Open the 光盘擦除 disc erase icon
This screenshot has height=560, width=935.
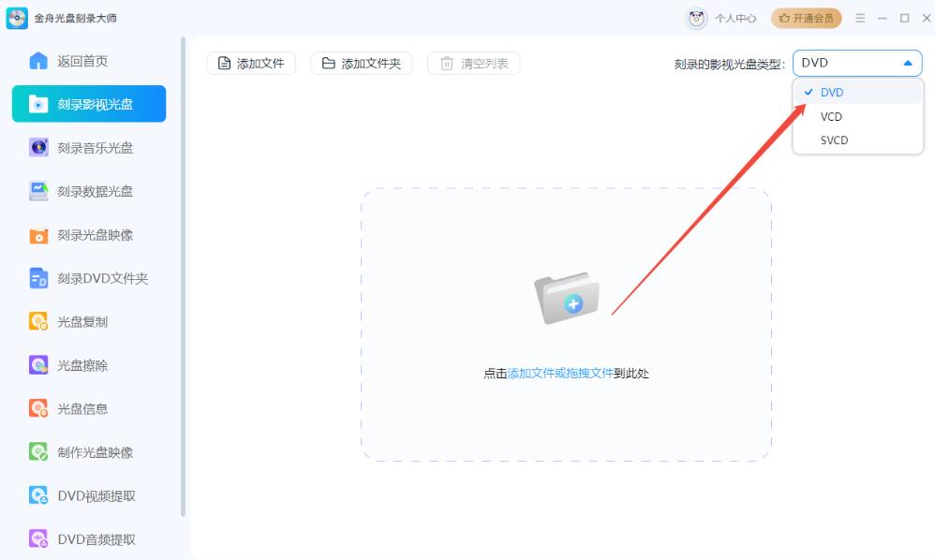tap(38, 365)
